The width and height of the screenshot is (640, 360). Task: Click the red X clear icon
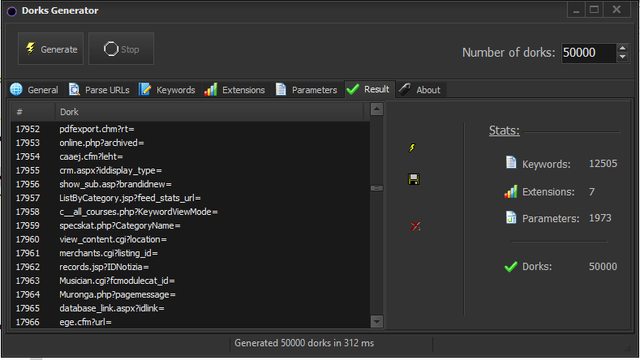(416, 226)
